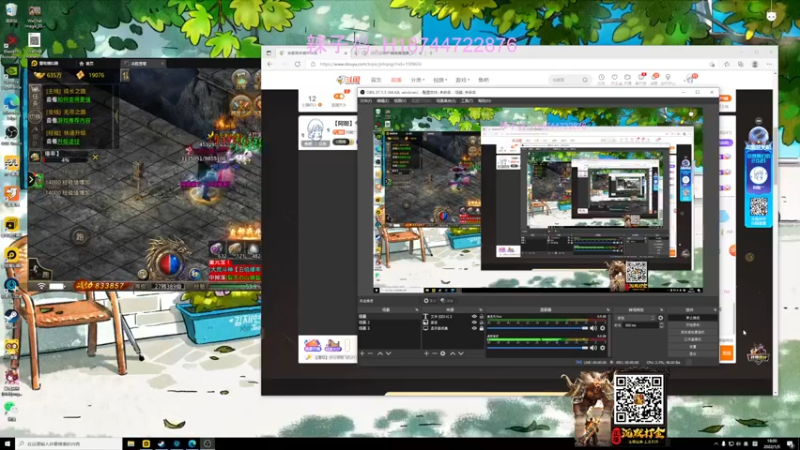
Task: Open scene transition properties gear
Action: coord(661,318)
